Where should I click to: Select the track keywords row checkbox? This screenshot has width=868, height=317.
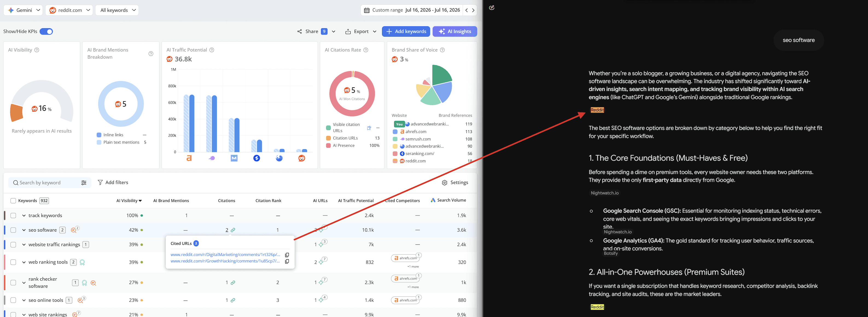pyautogui.click(x=13, y=215)
